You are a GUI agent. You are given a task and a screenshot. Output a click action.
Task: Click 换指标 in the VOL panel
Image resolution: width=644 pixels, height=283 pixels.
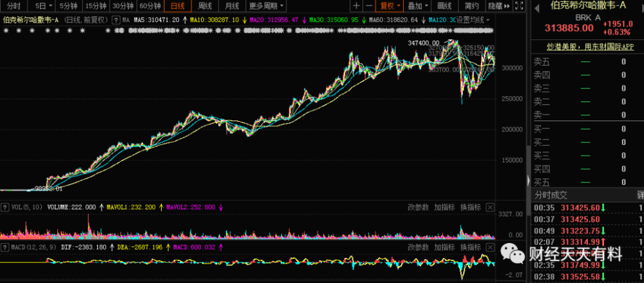click(x=471, y=208)
